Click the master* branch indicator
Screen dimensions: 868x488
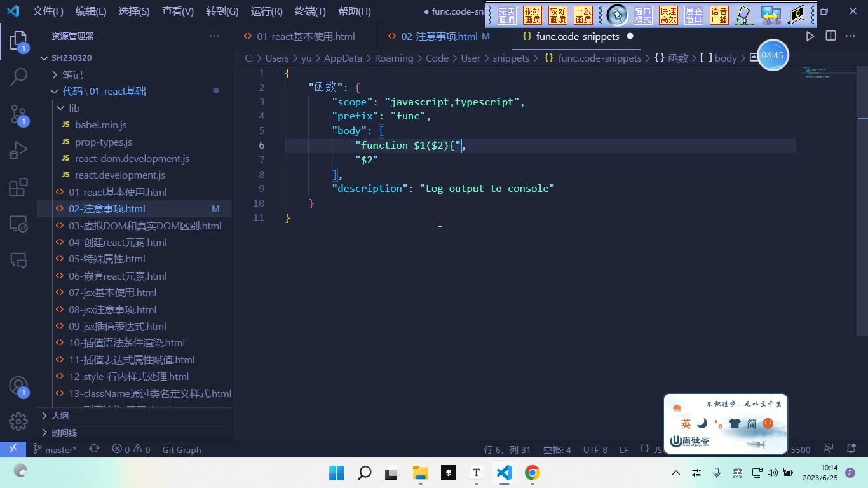point(55,449)
